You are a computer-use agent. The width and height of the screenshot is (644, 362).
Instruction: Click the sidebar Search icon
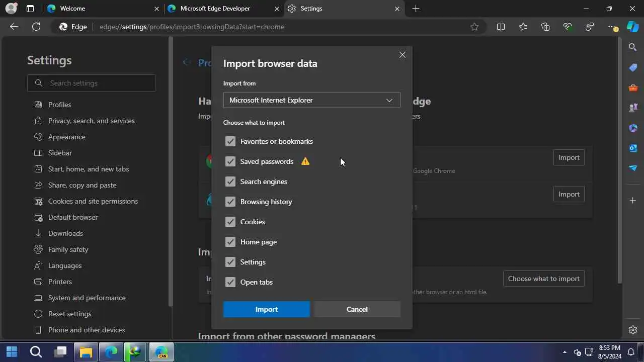click(633, 47)
